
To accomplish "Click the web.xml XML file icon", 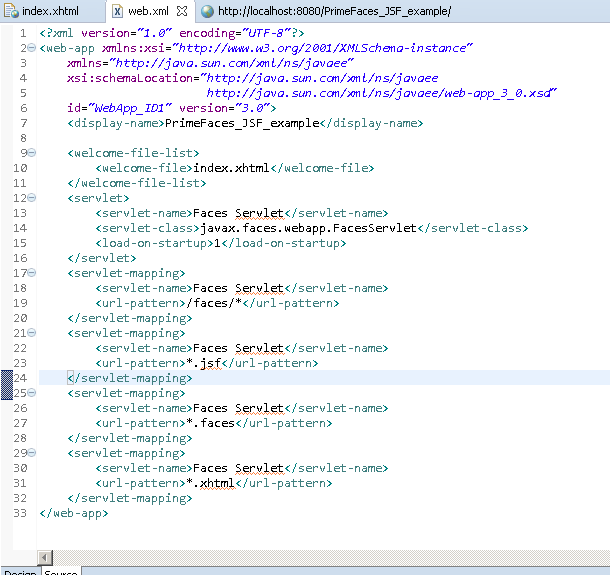I will point(117,11).
